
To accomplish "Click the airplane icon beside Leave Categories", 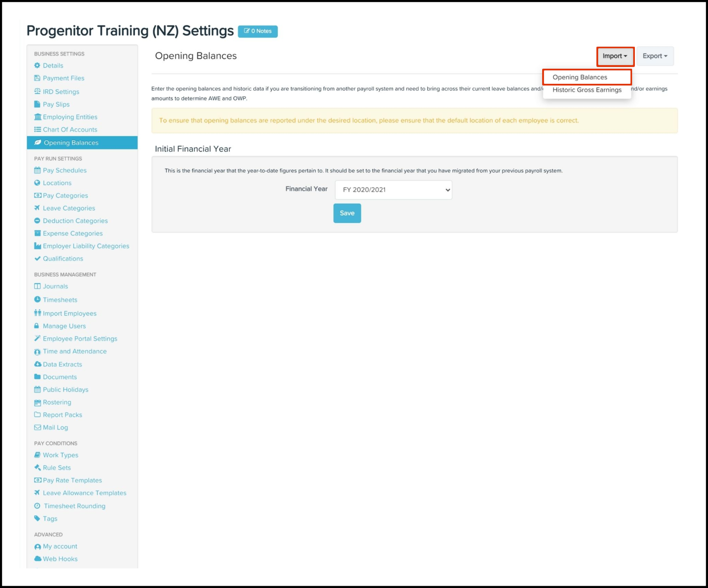I will point(37,208).
